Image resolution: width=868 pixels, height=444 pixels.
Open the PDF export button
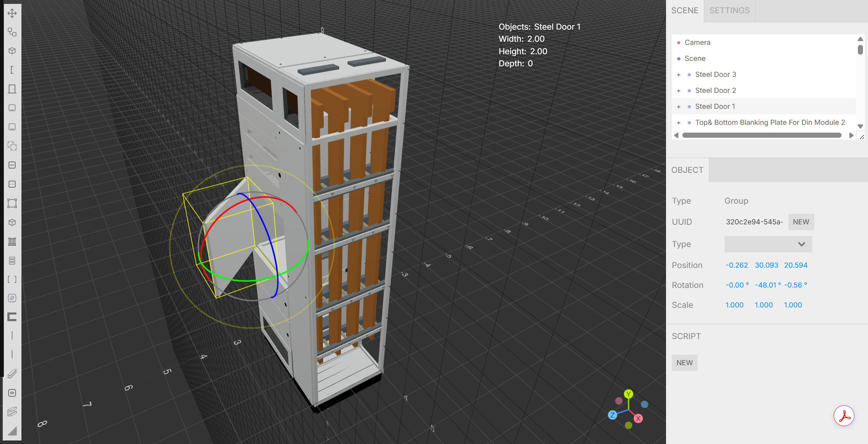coord(844,416)
